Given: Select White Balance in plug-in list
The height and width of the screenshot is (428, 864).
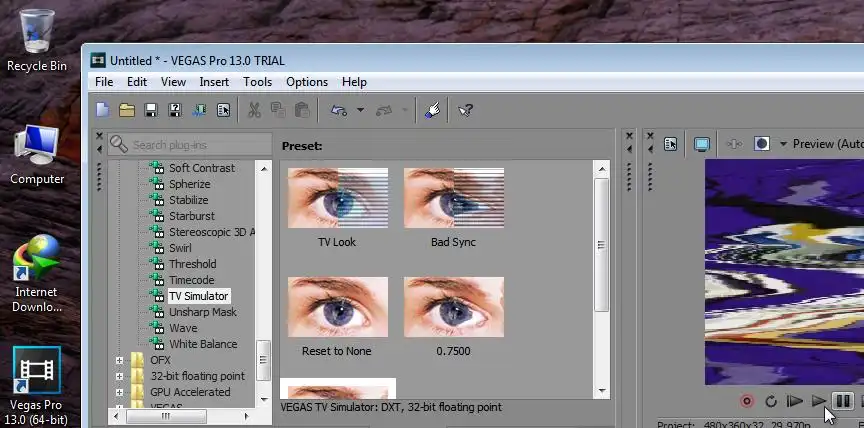Looking at the screenshot, I should pyautogui.click(x=203, y=344).
